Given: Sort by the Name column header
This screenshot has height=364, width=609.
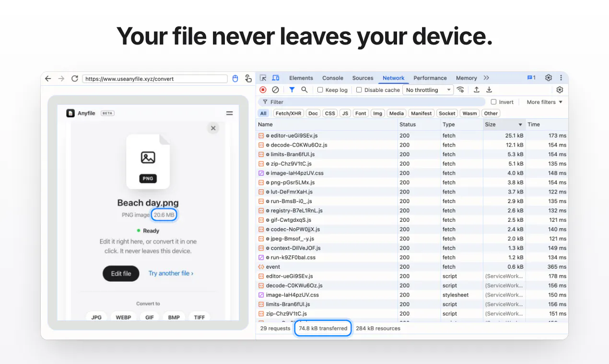Looking at the screenshot, I should (x=327, y=125).
